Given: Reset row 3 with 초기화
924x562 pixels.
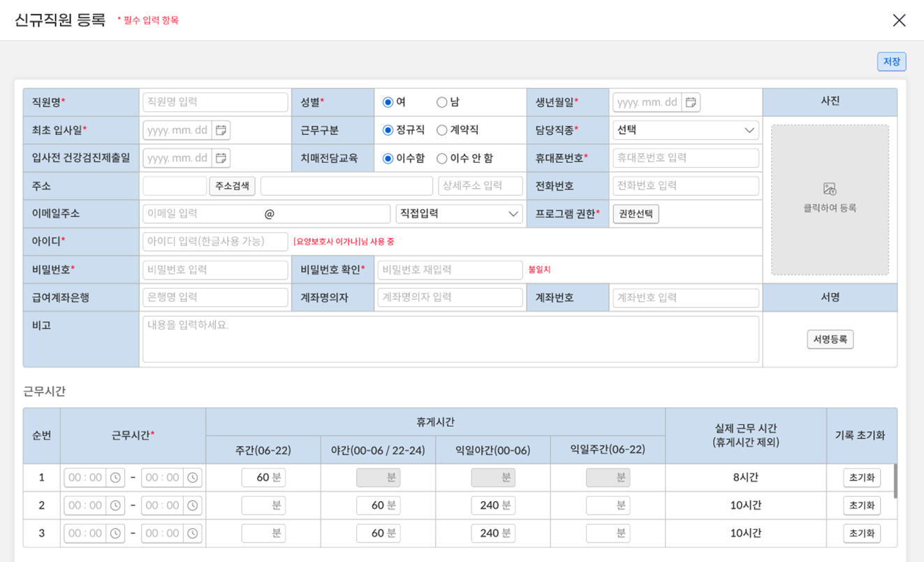Looking at the screenshot, I should click(x=862, y=533).
